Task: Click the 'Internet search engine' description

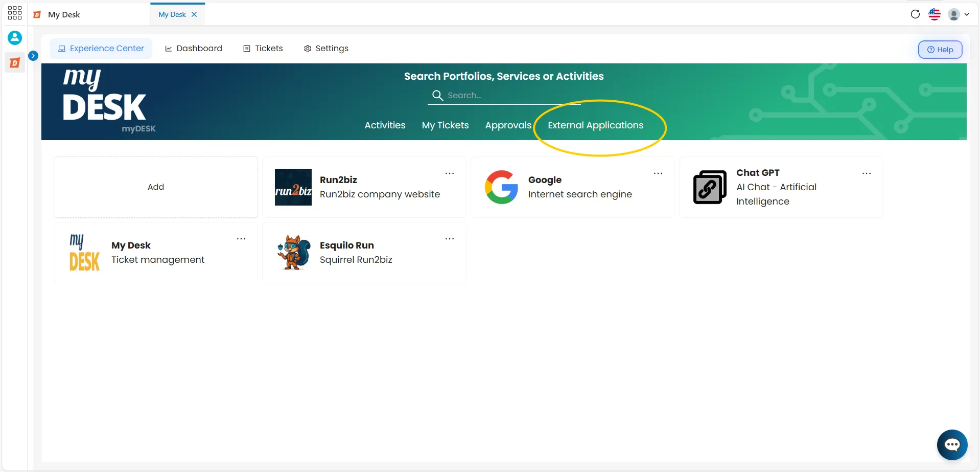Action: click(580, 194)
